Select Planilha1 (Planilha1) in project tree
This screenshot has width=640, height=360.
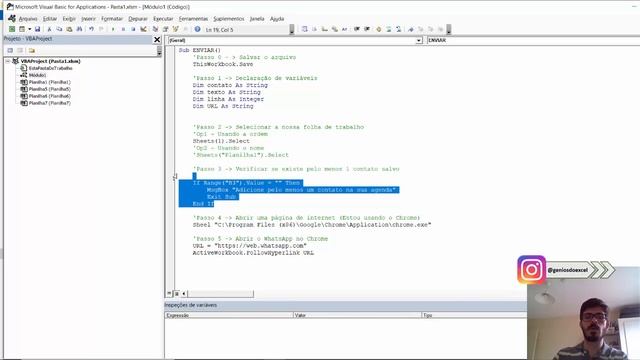pyautogui.click(x=49, y=82)
